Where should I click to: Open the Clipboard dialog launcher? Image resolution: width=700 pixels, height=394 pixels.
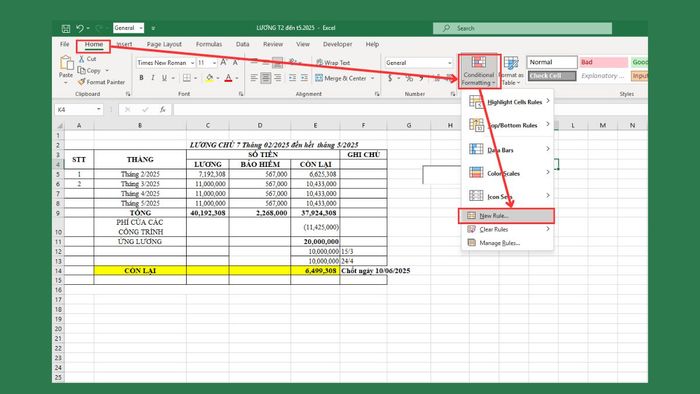(128, 94)
